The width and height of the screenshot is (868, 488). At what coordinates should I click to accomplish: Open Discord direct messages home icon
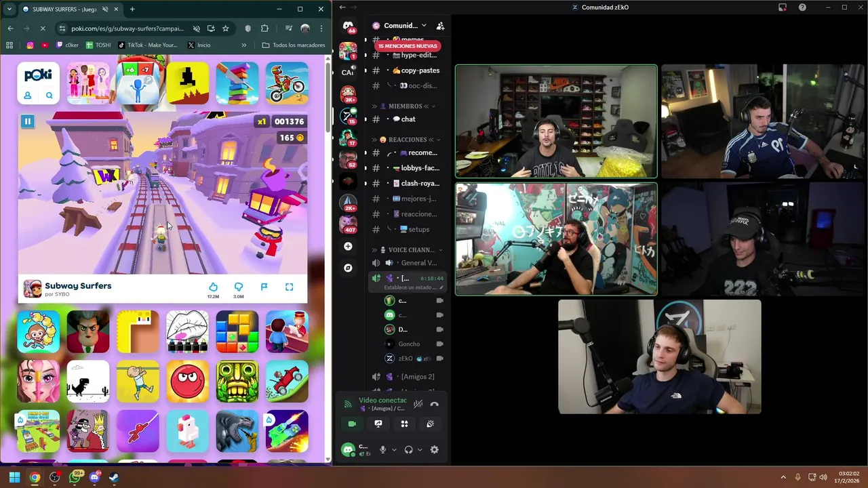click(348, 26)
